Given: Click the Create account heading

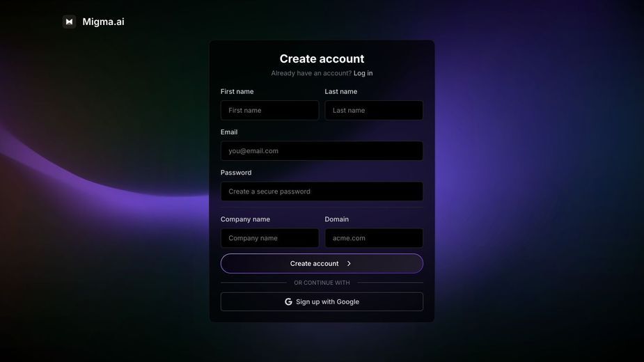Looking at the screenshot, I should pos(322,58).
